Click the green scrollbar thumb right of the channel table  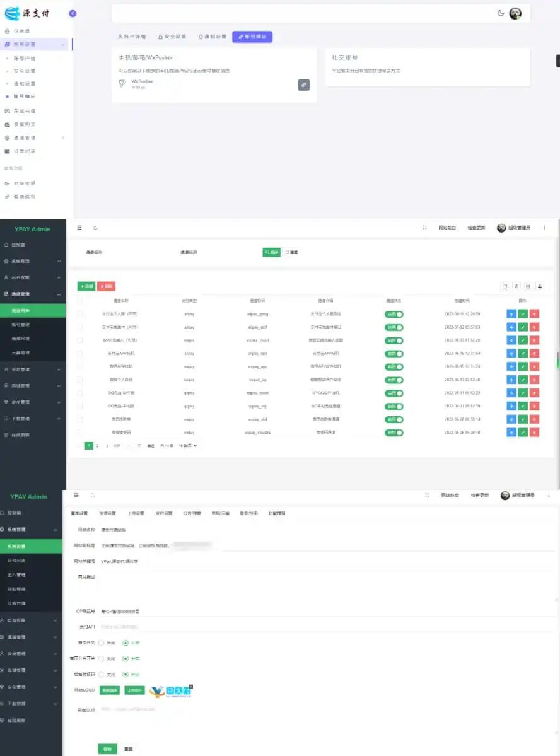pos(558,360)
